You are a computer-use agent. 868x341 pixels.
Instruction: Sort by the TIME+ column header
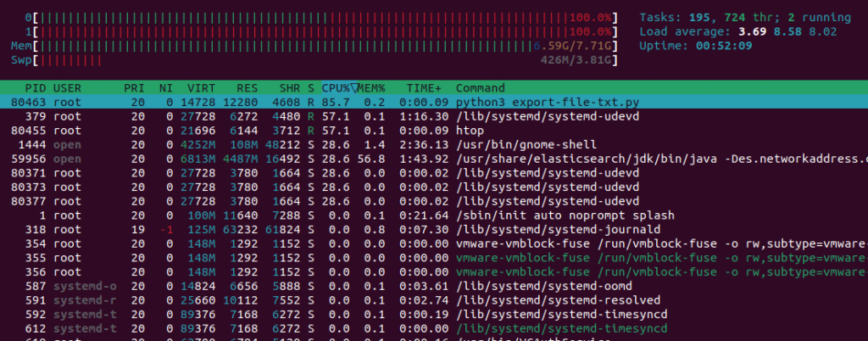point(424,88)
